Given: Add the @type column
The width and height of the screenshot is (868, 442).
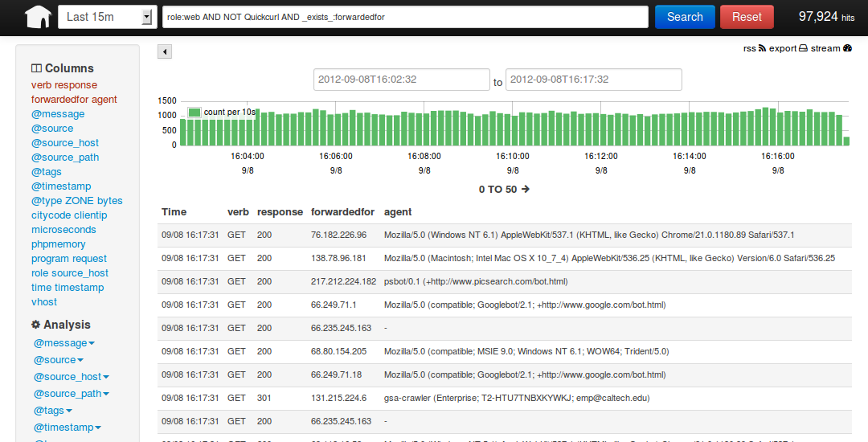Looking at the screenshot, I should (47, 201).
